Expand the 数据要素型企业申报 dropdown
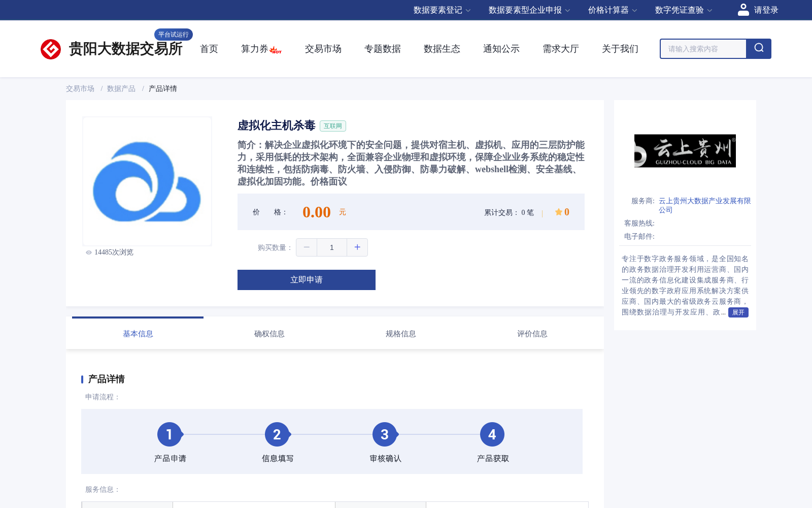 [529, 10]
